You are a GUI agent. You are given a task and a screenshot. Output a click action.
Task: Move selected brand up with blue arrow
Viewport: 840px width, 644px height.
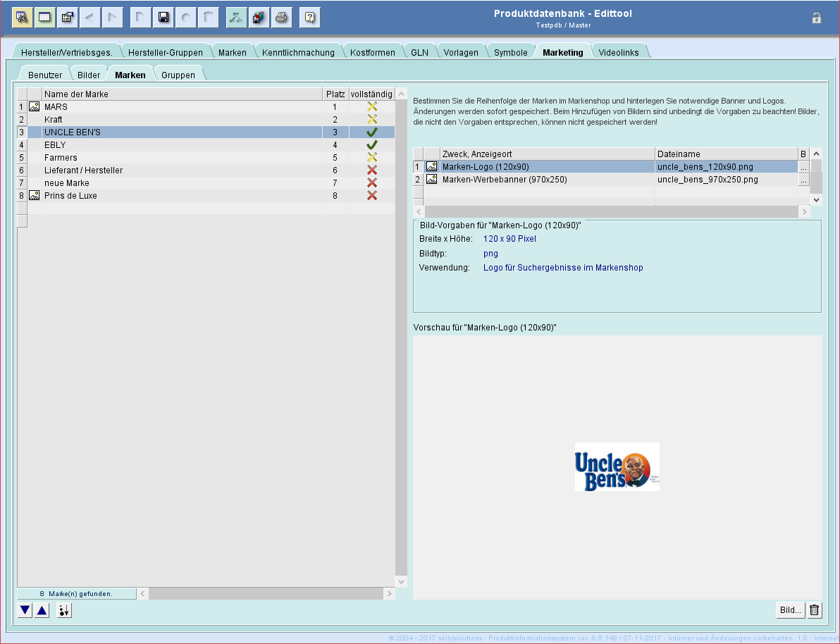pyautogui.click(x=42, y=609)
